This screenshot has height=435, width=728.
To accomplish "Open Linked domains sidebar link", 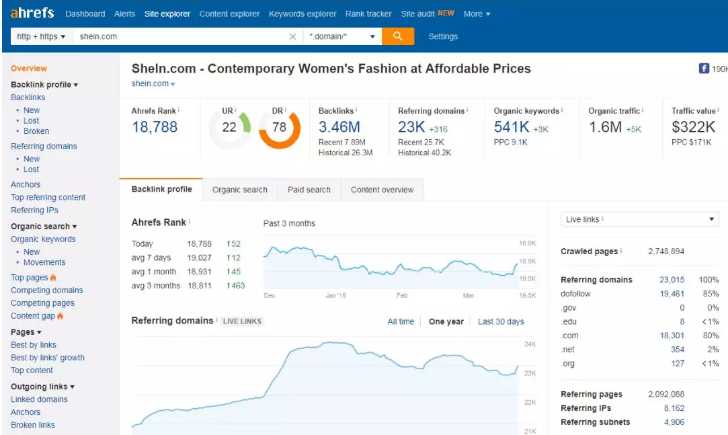I will pyautogui.click(x=39, y=399).
